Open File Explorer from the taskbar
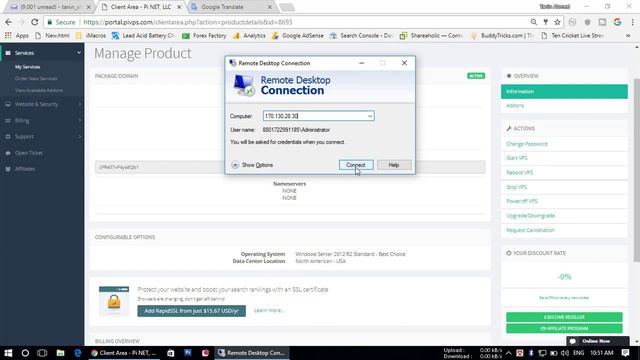Screen dimensions: 640x360 [x=60, y=353]
